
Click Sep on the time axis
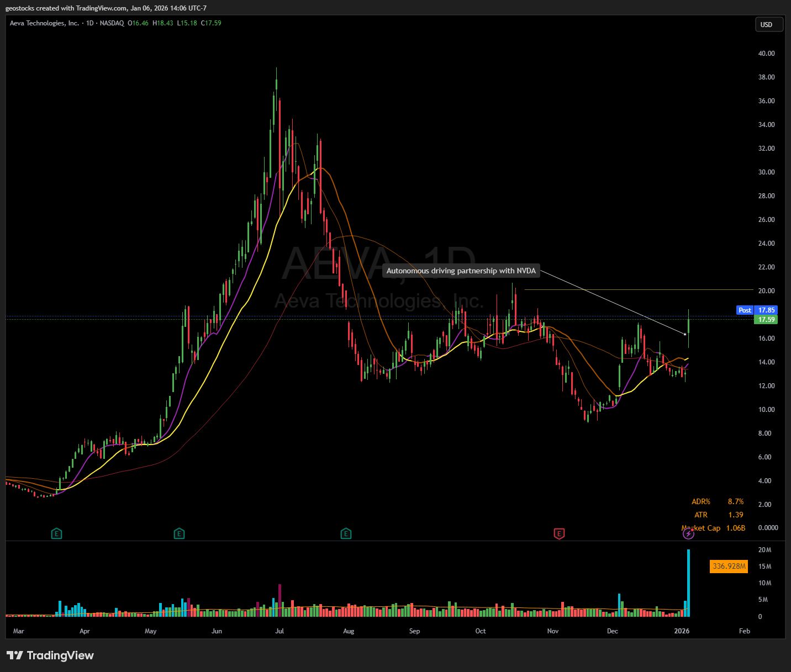click(x=414, y=631)
